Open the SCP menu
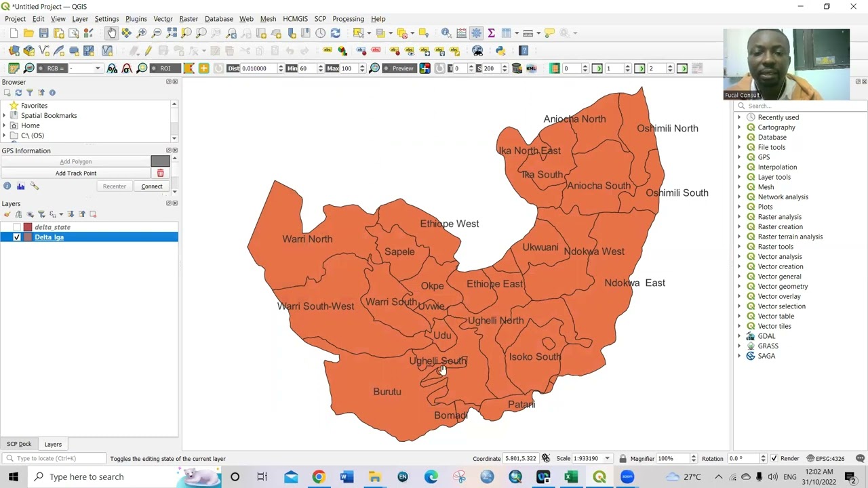Image resolution: width=868 pixels, height=488 pixels. pos(320,18)
